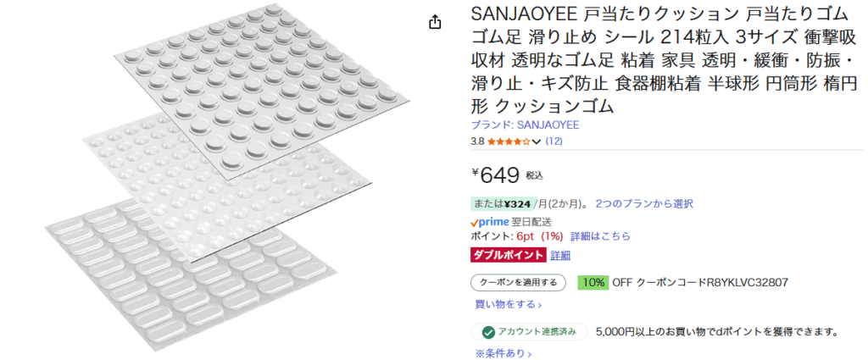868x360 pixels.
Task: Open the 詳細 link beside ダブルポイント
Action: tap(560, 254)
